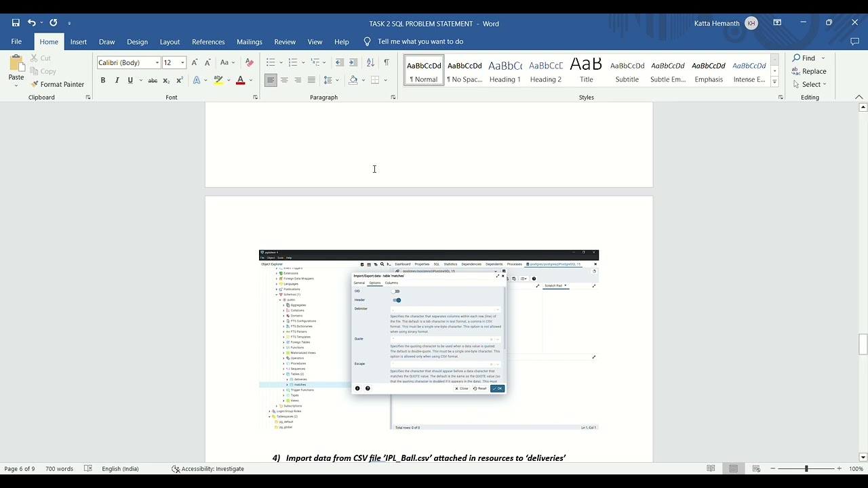Select Align Left
The width and height of the screenshot is (868, 488).
[x=271, y=80]
